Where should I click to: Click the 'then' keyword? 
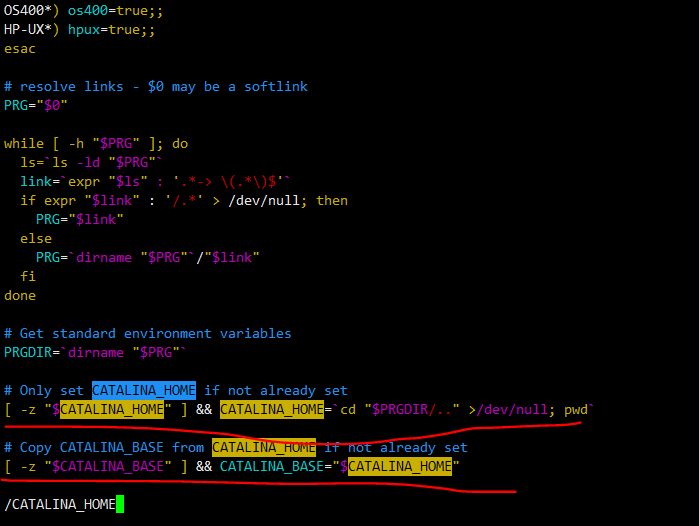[x=332, y=201]
